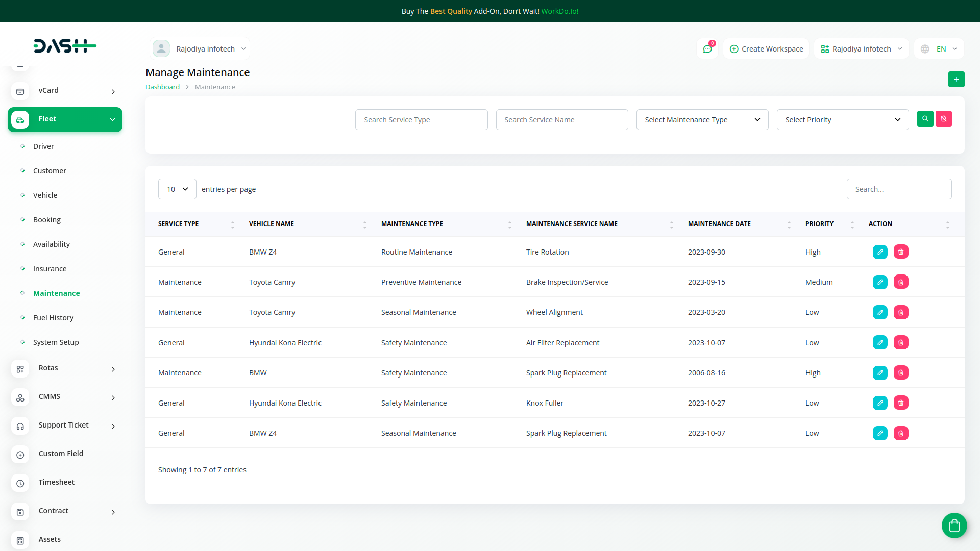Click the Search Service Name field

click(561, 120)
